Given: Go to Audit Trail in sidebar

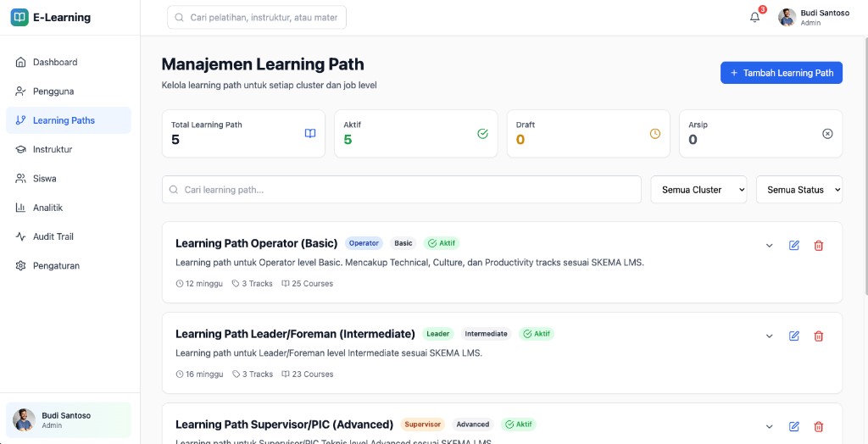Looking at the screenshot, I should pyautogui.click(x=69, y=236).
